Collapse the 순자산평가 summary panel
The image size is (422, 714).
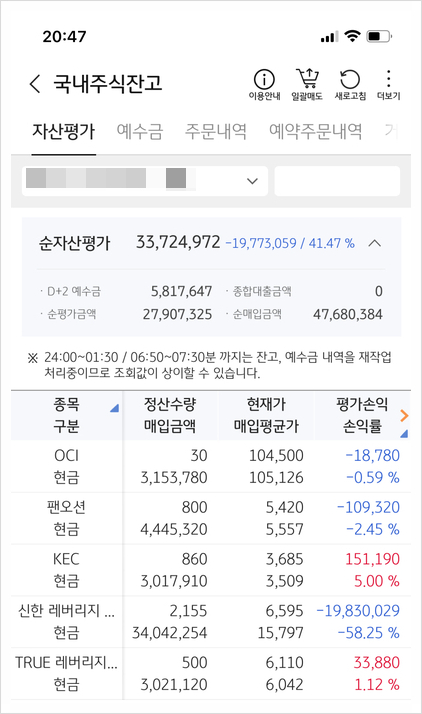[x=375, y=243]
